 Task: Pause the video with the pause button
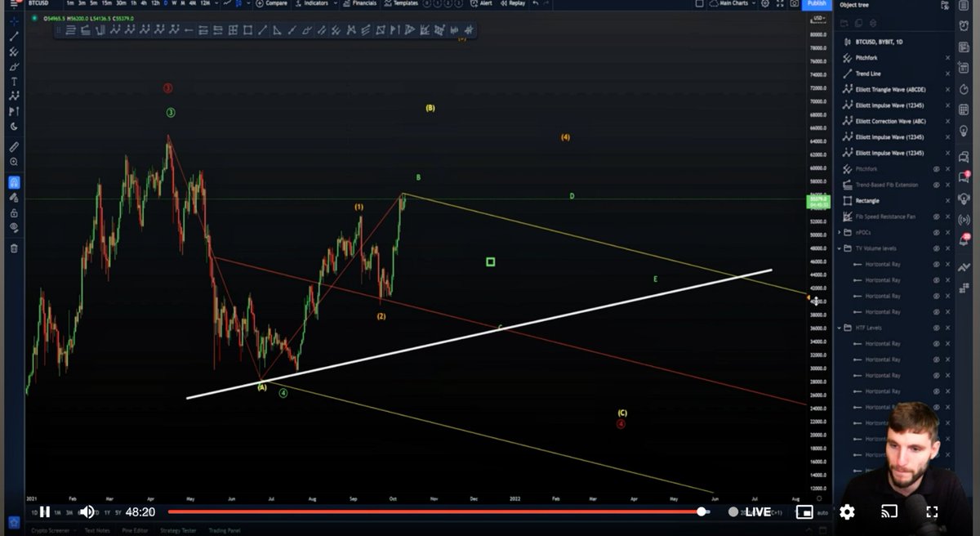point(45,512)
